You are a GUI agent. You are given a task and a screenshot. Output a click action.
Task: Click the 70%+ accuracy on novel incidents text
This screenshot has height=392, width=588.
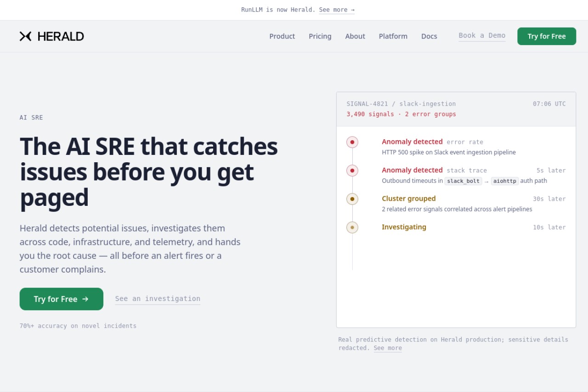click(78, 326)
